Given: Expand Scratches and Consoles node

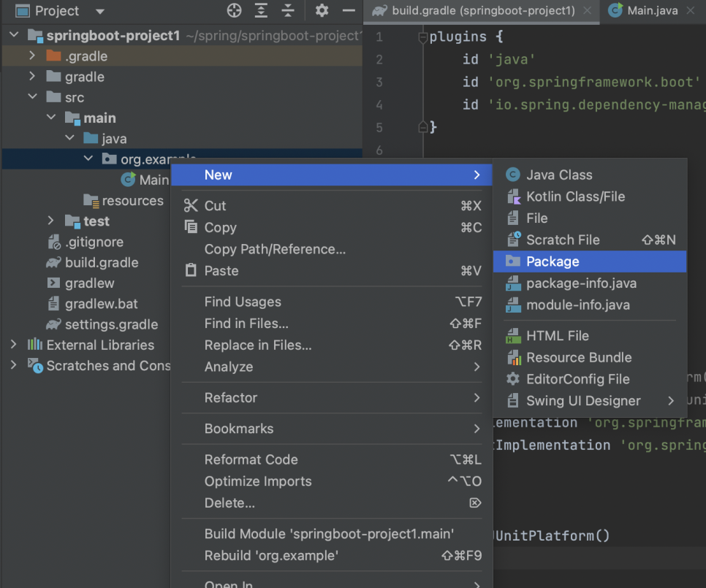Looking at the screenshot, I should 13,365.
